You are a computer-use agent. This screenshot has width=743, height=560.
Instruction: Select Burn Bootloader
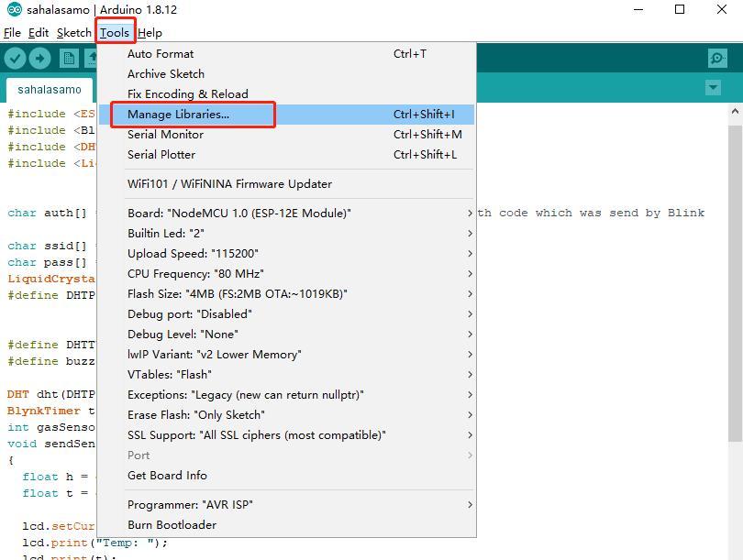[x=286, y=525]
